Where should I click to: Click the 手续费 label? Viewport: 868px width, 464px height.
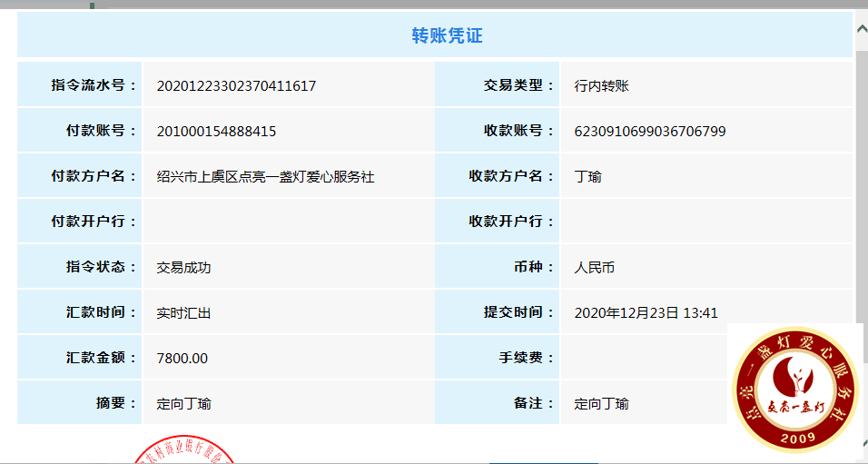tap(527, 358)
